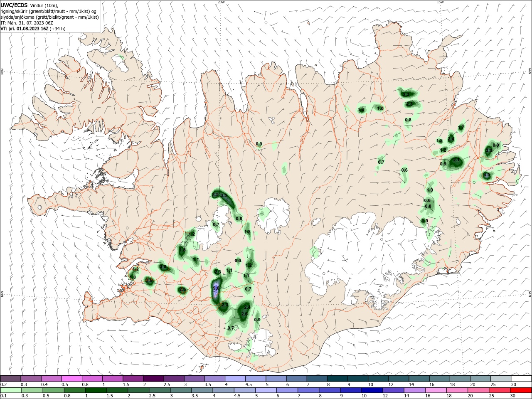Screen dimensions: 532x399
Task: Click the '2.1' precipitation value in east Iceland
Action: [456, 160]
